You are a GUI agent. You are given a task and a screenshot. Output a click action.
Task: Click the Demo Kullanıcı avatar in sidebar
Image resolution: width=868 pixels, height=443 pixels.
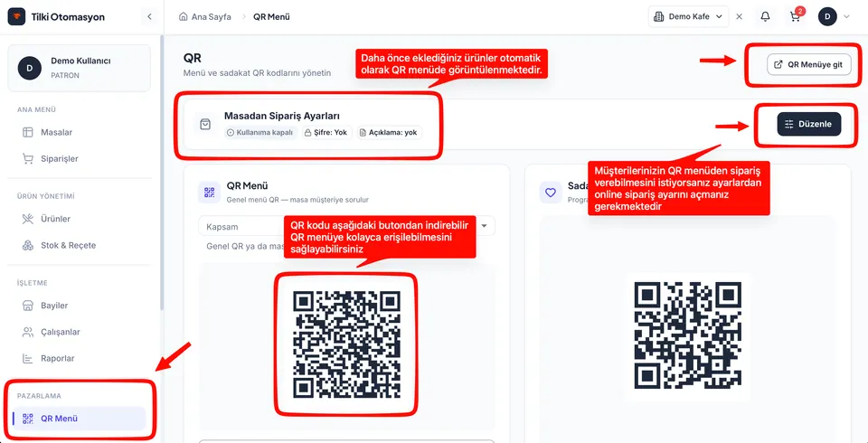pos(29,68)
